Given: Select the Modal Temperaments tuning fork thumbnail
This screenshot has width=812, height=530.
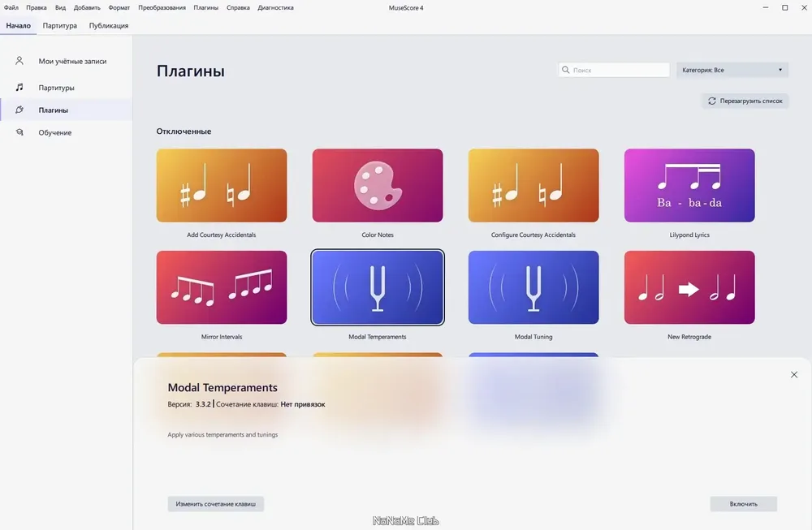Looking at the screenshot, I should pyautogui.click(x=378, y=287).
